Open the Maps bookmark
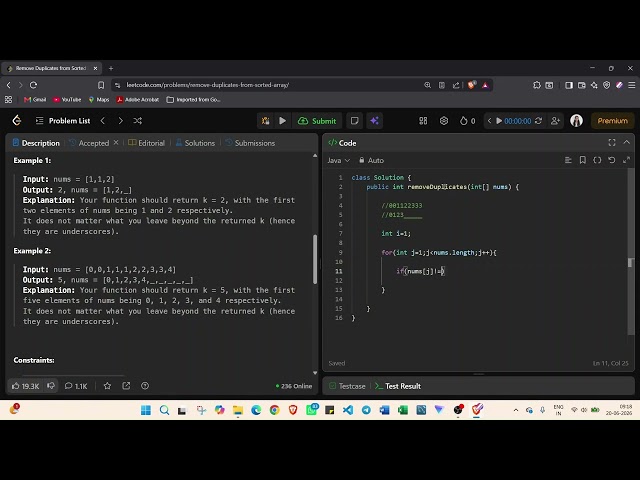This screenshot has width=640, height=480. click(x=99, y=100)
